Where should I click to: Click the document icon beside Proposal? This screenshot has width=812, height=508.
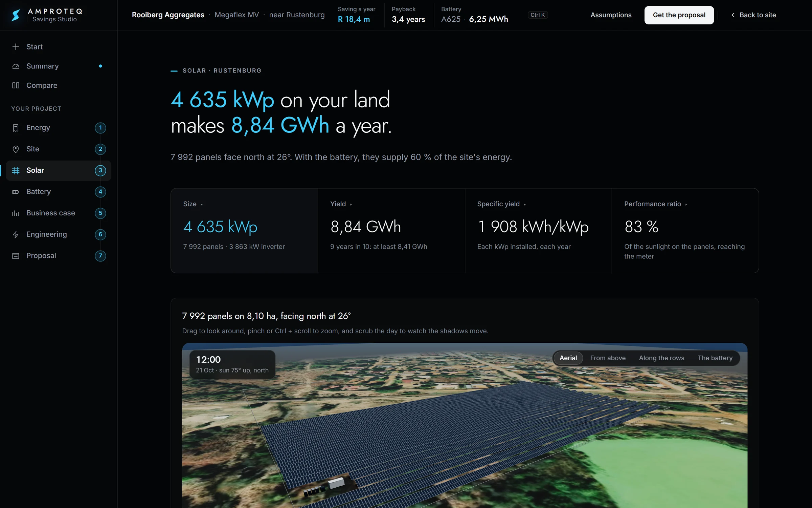(16, 256)
